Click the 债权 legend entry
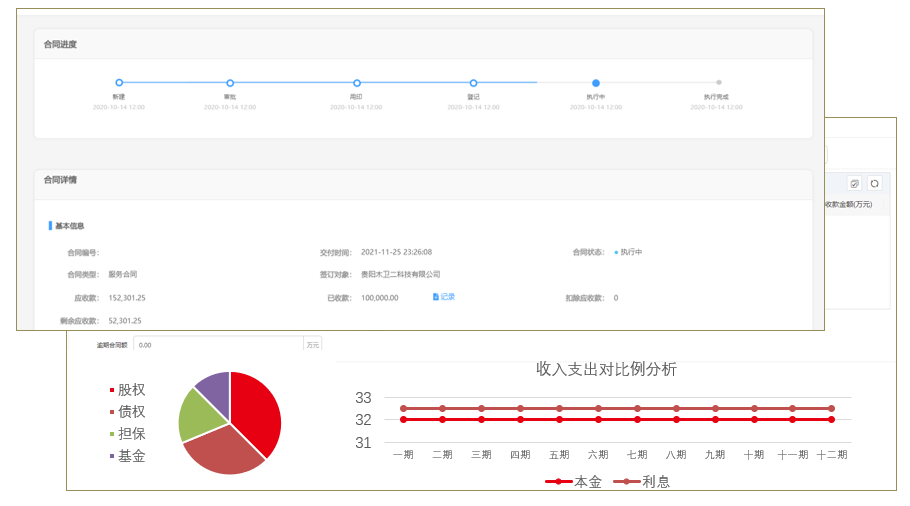 coord(127,411)
